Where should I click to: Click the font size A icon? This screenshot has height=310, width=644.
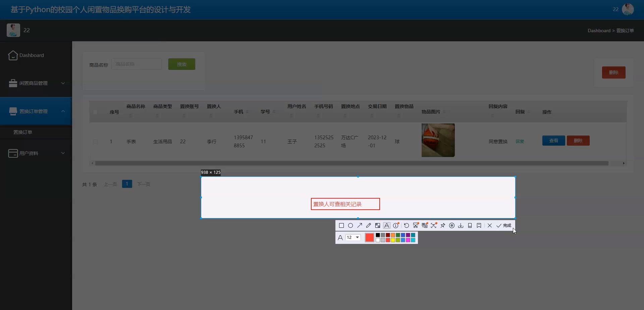340,238
